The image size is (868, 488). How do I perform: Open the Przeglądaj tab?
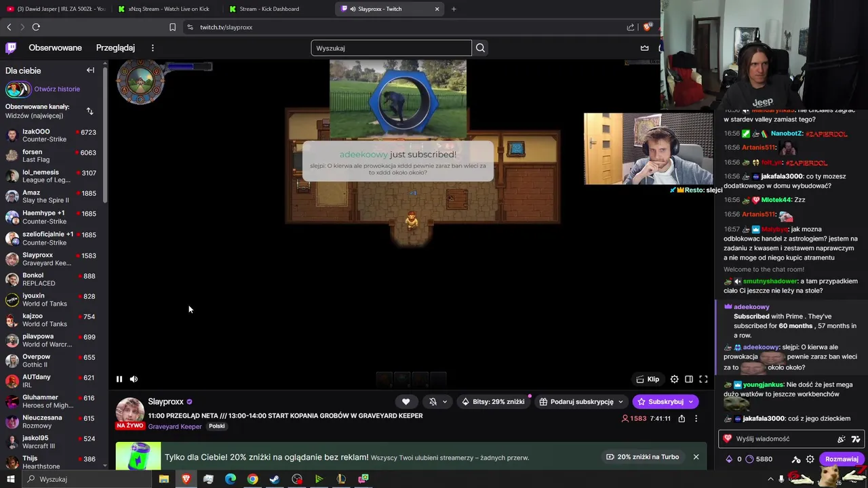115,48
